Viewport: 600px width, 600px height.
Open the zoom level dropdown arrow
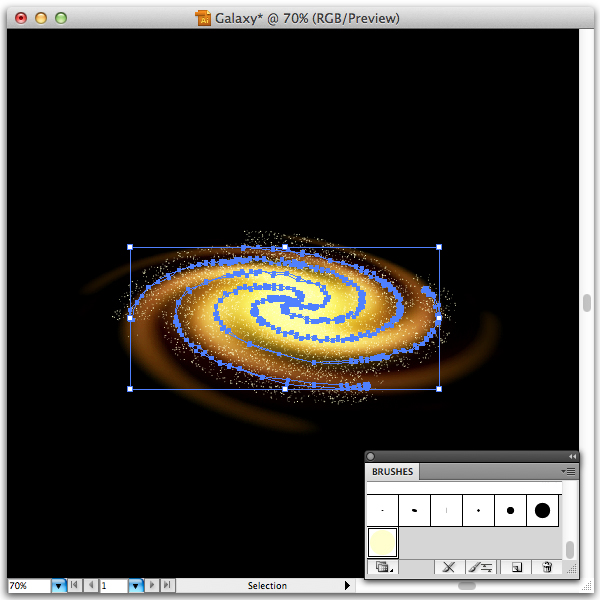pyautogui.click(x=59, y=585)
